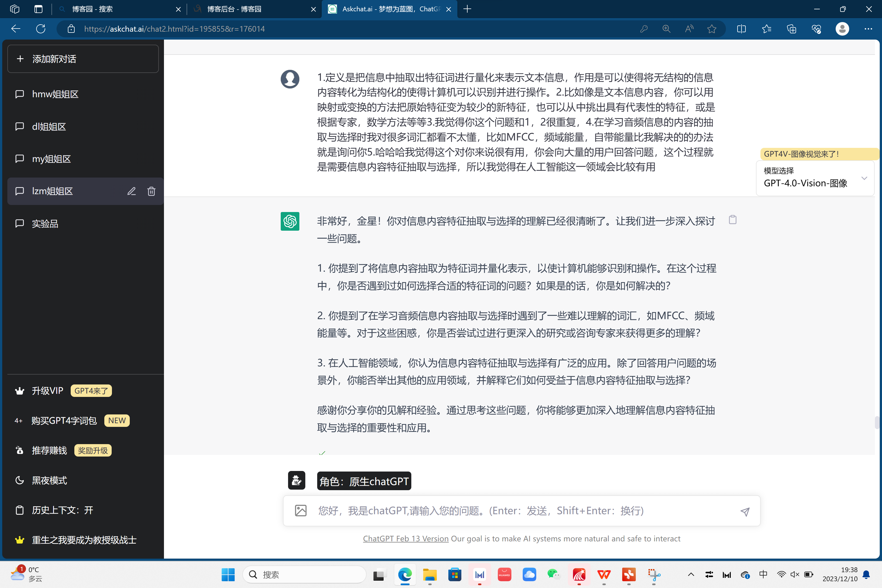Click the browser refresh icon

click(40, 29)
